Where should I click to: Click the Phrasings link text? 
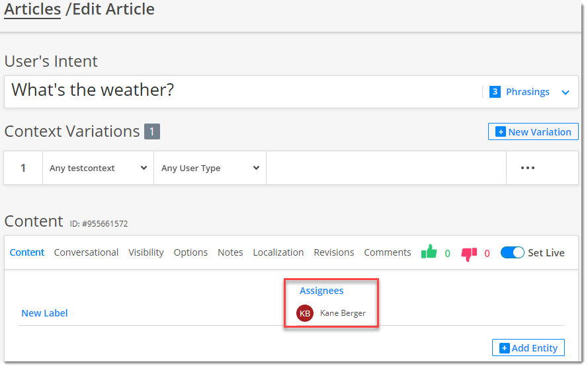tap(528, 92)
